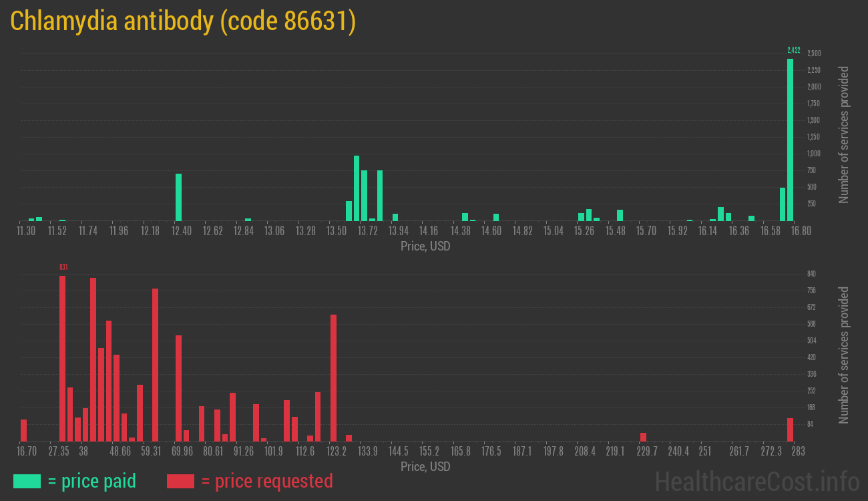Select the small red bar near 229.7 USD
This screenshot has height=501, width=868.
(x=643, y=437)
